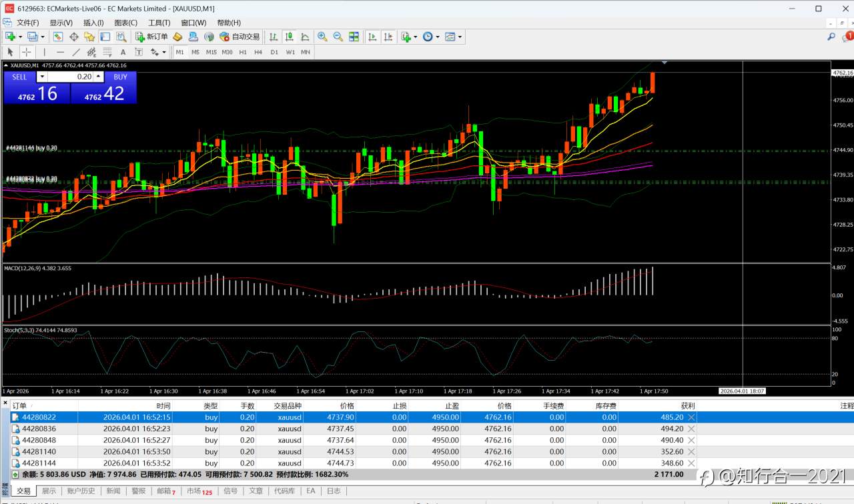The height and width of the screenshot is (504, 854).
Task: Click the 新订单 new order button
Action: (x=151, y=37)
